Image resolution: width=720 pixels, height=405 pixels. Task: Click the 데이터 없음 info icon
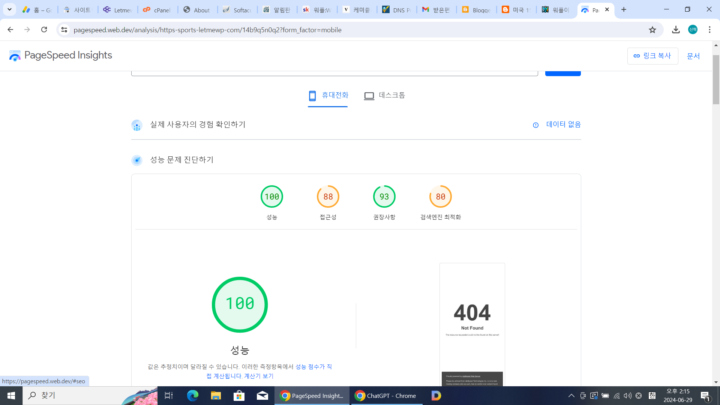[536, 125]
